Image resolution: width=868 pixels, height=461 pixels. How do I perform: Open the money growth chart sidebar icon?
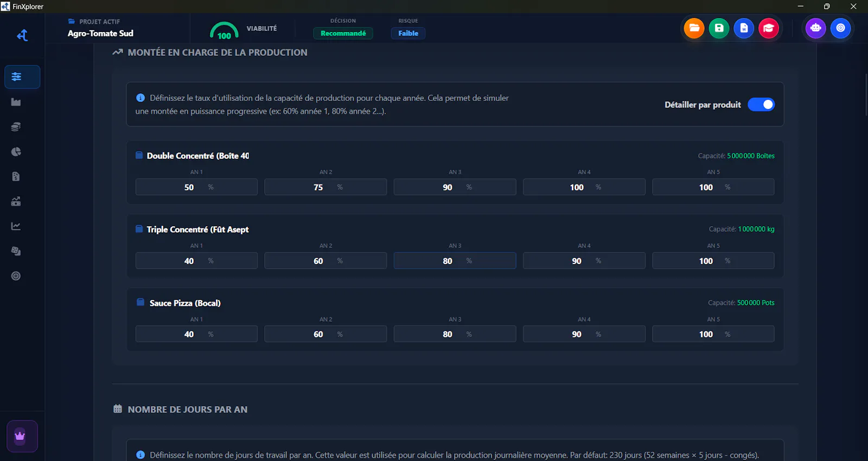tap(16, 201)
